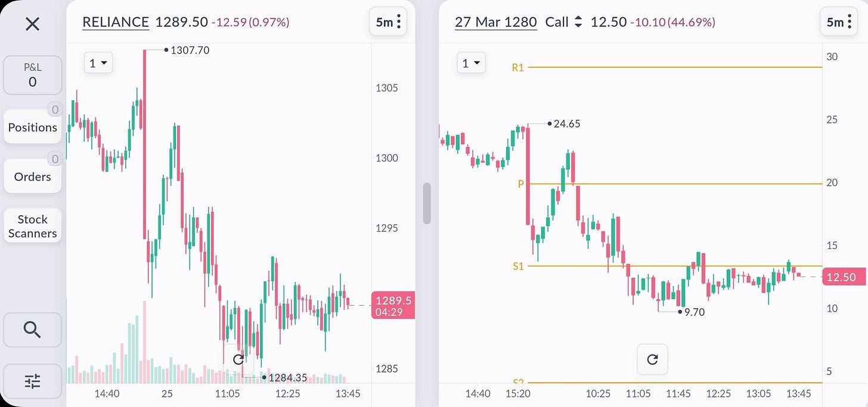This screenshot has height=407, width=868.
Task: View the P&L panel
Action: tap(33, 76)
